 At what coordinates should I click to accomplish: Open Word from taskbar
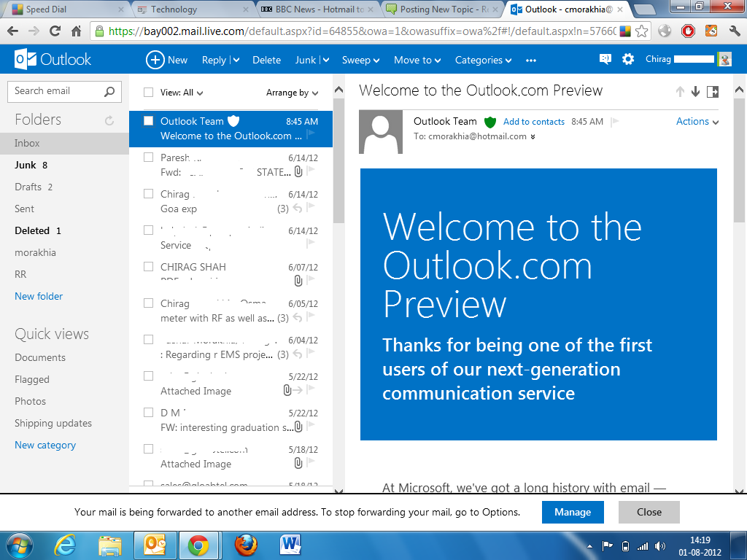point(290,545)
